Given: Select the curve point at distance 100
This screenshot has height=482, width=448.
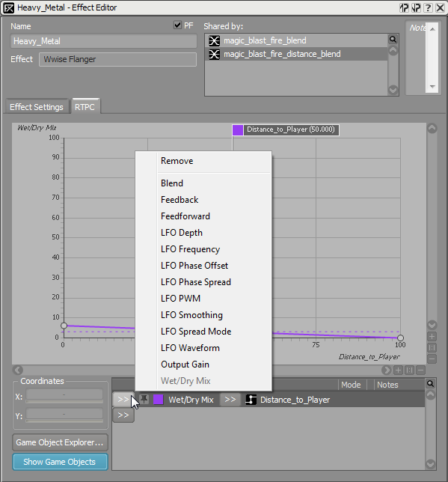Looking at the screenshot, I should (400, 338).
